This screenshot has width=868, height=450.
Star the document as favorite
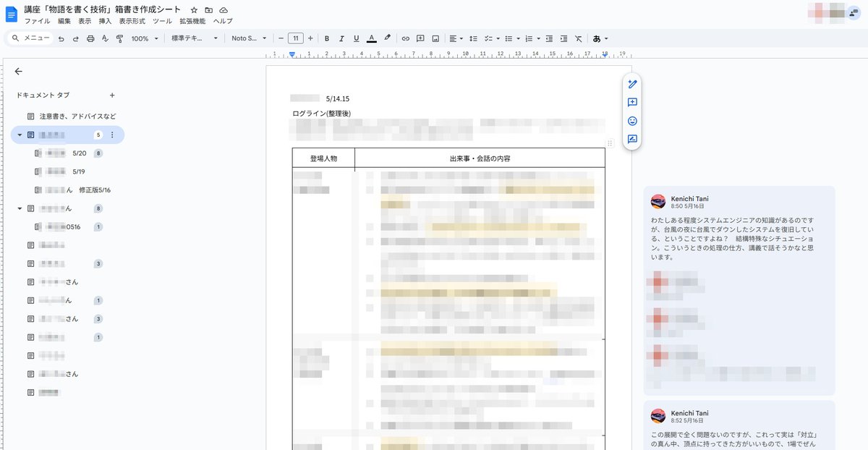192,10
